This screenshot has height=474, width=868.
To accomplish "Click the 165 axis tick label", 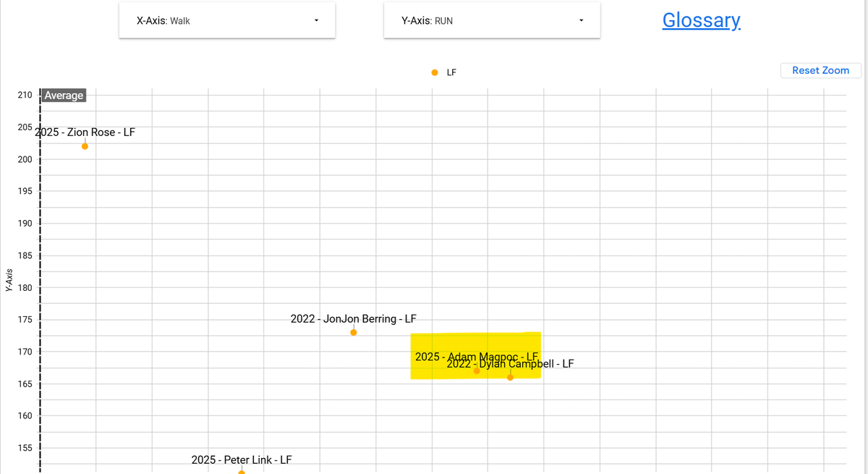I will pos(24,384).
